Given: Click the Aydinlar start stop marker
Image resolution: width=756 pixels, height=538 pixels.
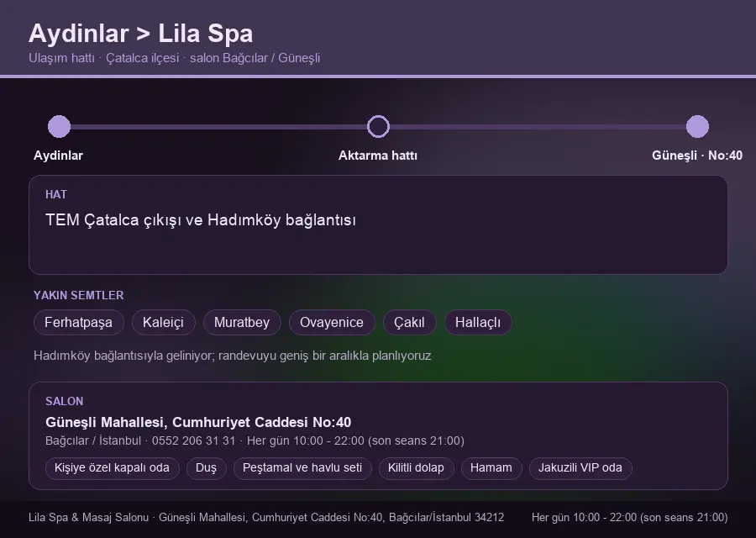Looking at the screenshot, I should (60, 126).
